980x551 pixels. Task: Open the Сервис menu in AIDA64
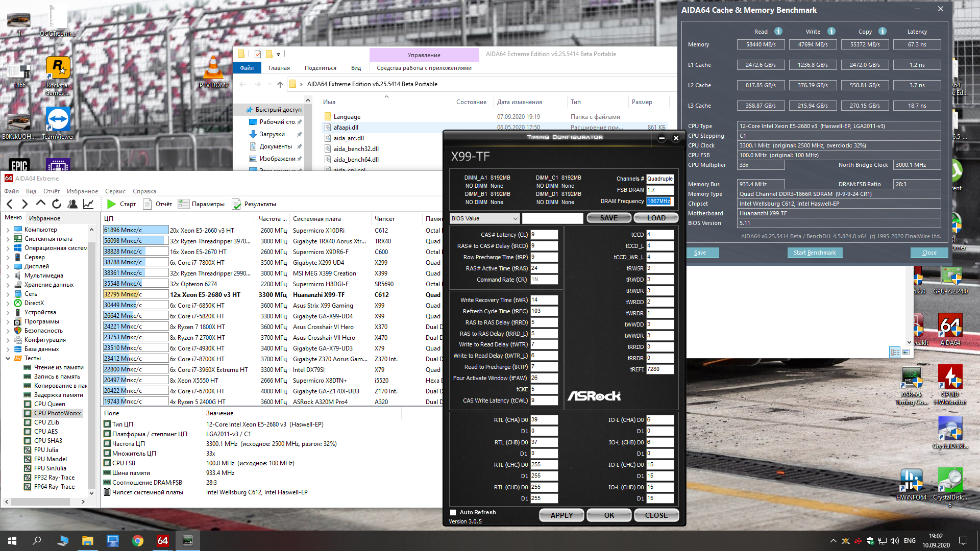pos(115,191)
